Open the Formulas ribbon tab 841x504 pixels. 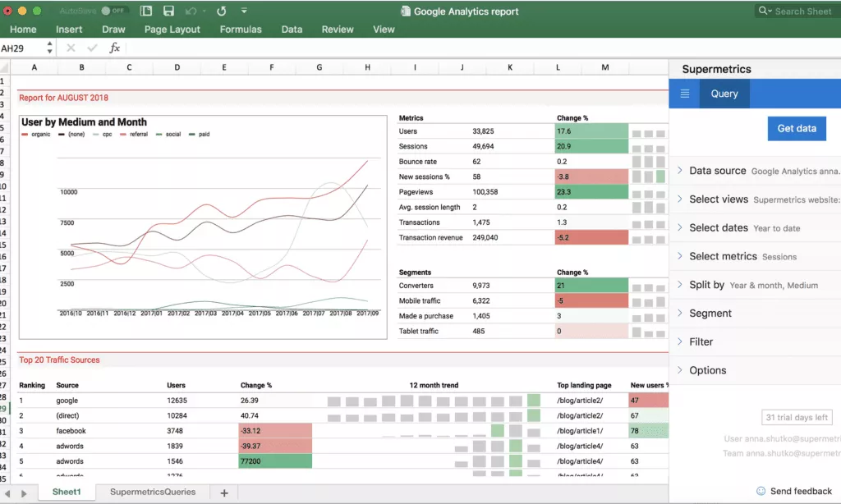[x=241, y=30]
